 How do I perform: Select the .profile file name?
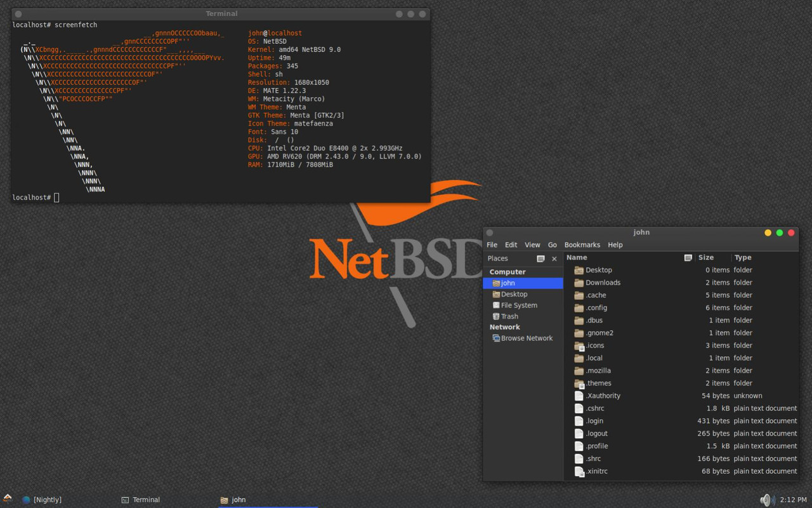tap(597, 446)
